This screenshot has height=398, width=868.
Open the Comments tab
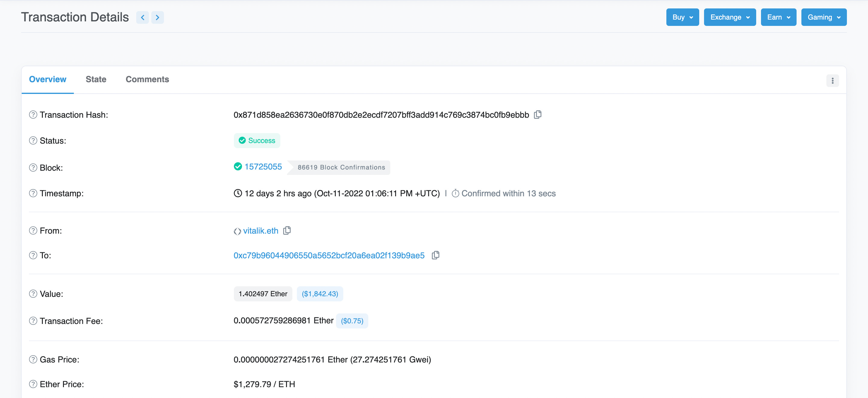[x=147, y=79]
